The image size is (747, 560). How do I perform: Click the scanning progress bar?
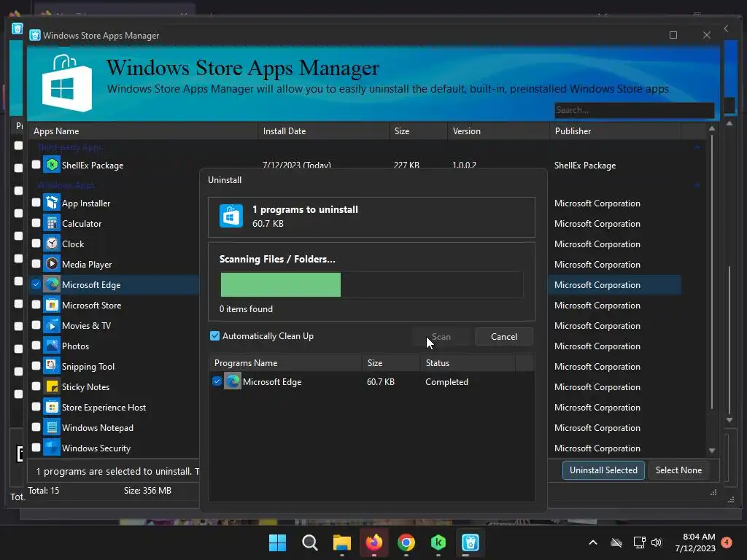(x=371, y=285)
